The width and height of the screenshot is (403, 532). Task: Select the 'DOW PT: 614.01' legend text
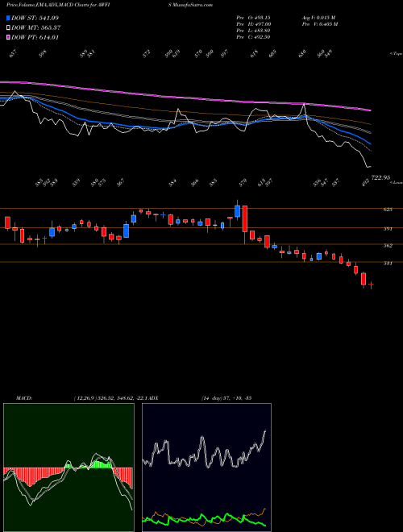tap(35, 37)
